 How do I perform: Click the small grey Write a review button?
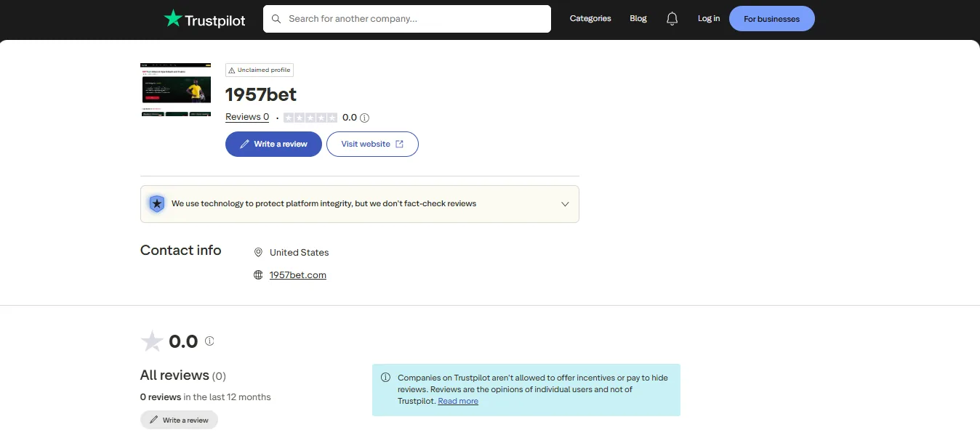pos(179,420)
